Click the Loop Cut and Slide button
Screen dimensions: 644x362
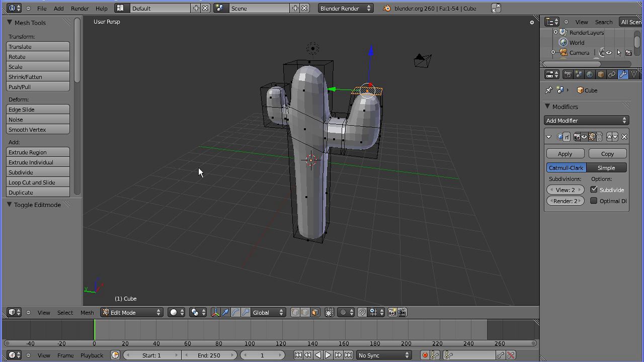[38, 183]
